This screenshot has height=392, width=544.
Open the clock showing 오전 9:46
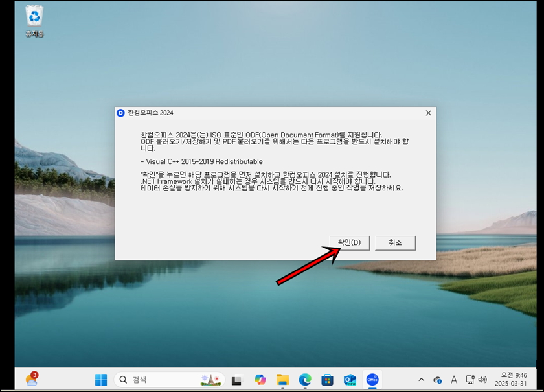(x=511, y=380)
